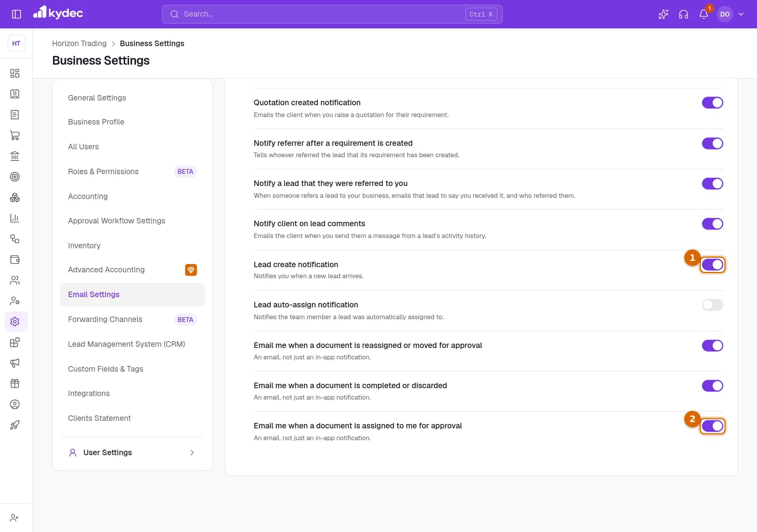Toggle Lead create notification switch
The width and height of the screenshot is (757, 532).
(x=712, y=265)
